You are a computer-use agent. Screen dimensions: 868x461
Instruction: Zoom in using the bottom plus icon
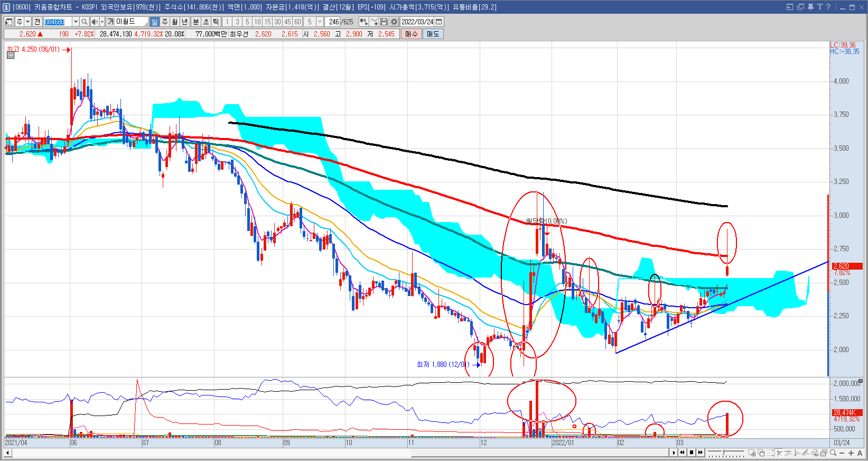[x=851, y=453]
